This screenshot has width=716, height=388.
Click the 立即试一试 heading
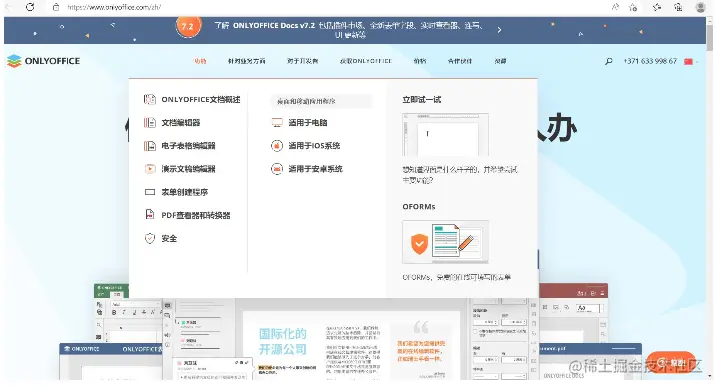(x=421, y=100)
